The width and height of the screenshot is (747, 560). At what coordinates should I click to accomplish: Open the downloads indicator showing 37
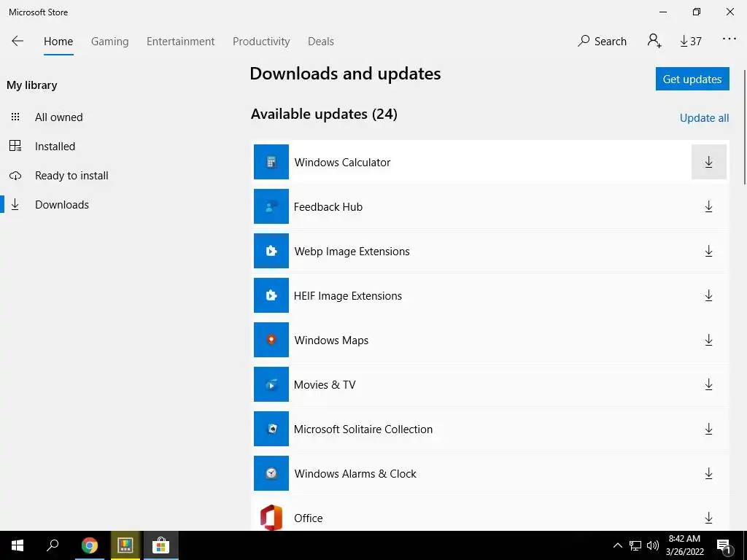[x=691, y=42]
